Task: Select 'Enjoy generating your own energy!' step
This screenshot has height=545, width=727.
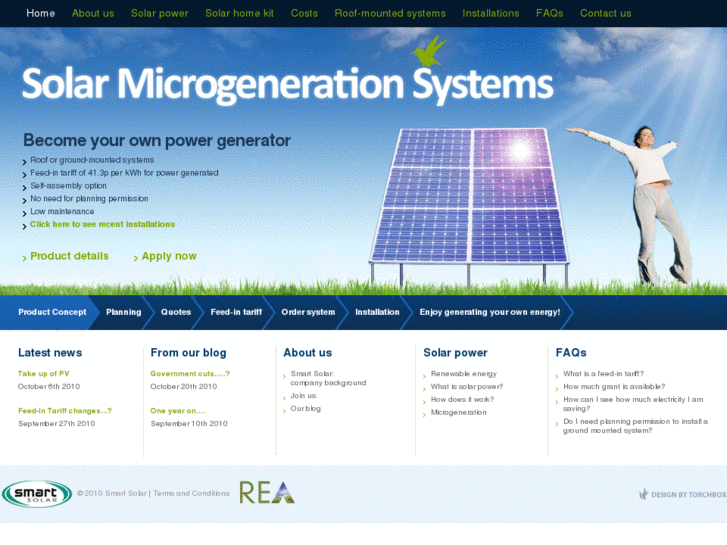Action: 490,312
